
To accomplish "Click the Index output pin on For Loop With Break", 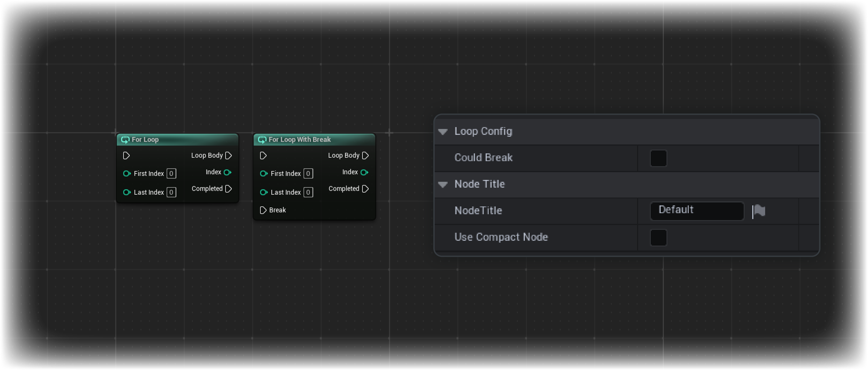I will point(365,172).
